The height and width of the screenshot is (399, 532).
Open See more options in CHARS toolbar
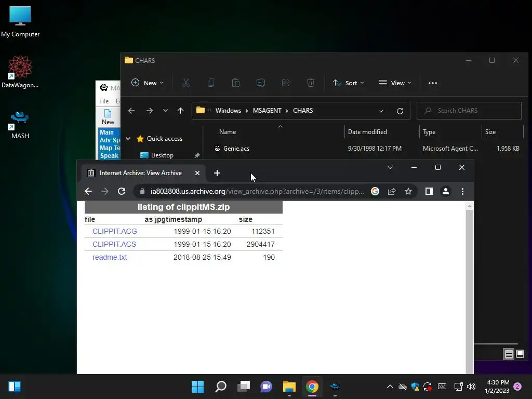(433, 83)
